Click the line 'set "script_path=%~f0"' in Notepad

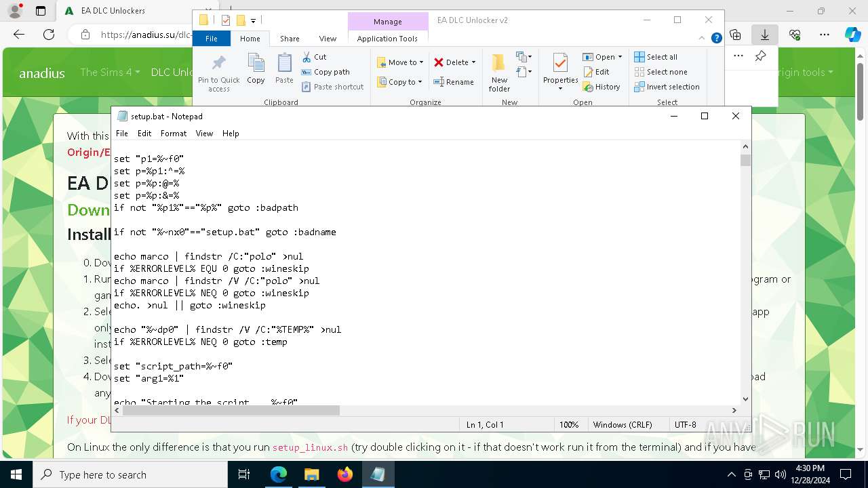point(174,366)
